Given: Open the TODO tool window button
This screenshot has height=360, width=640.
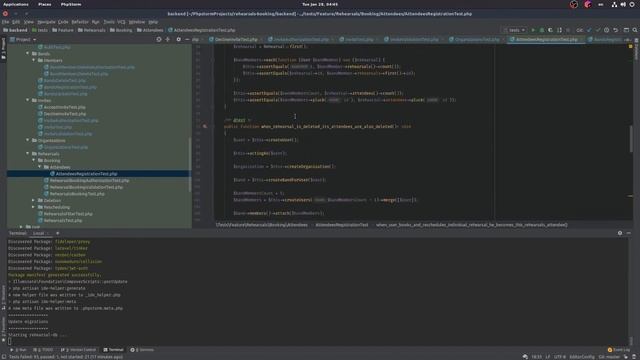Looking at the screenshot, I should [x=43, y=350].
